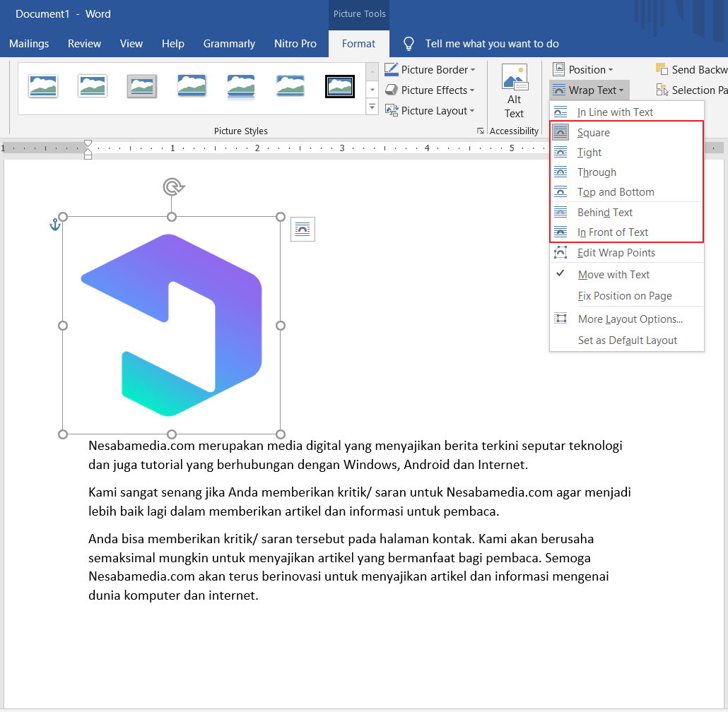Select Through wrap option
Viewport: 728px width, 712px height.
pos(627,172)
